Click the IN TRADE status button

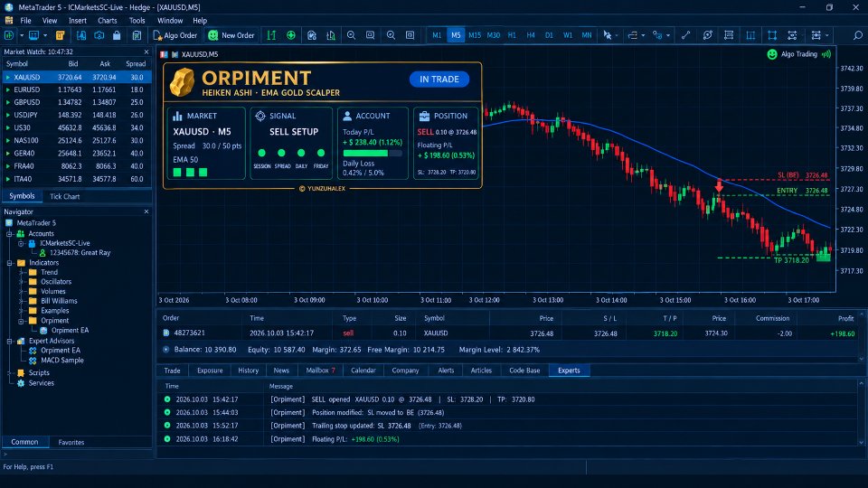[x=439, y=80]
